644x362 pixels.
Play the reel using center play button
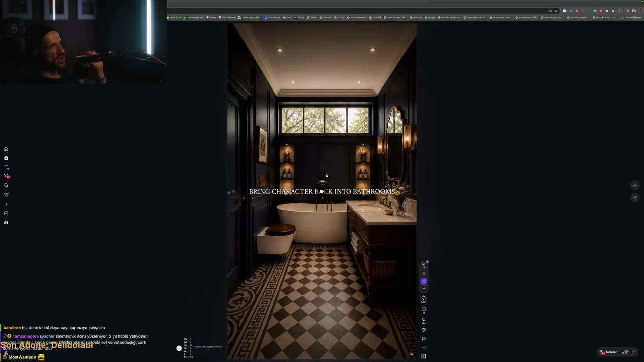(322, 191)
